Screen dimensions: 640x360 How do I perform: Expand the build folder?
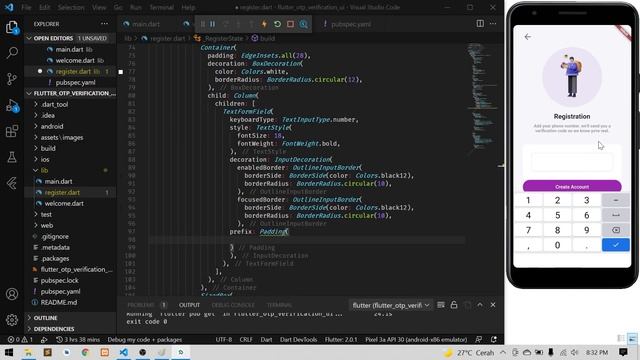pyautogui.click(x=48, y=148)
